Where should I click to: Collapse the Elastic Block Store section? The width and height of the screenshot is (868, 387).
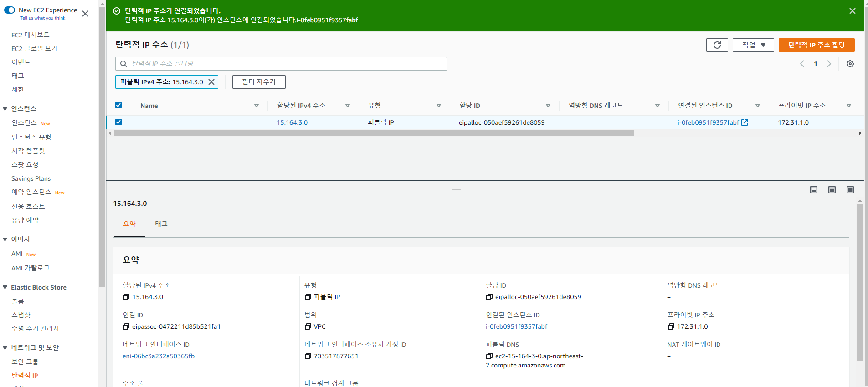(5, 287)
